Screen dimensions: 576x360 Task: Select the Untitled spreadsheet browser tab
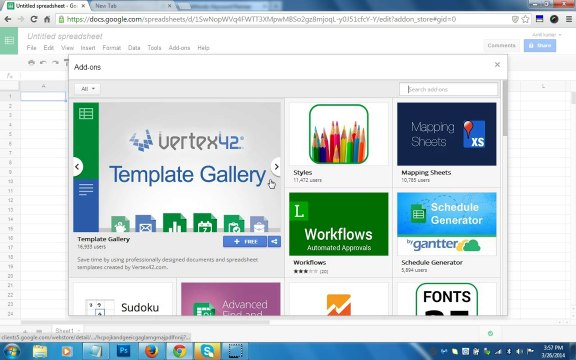tap(46, 6)
